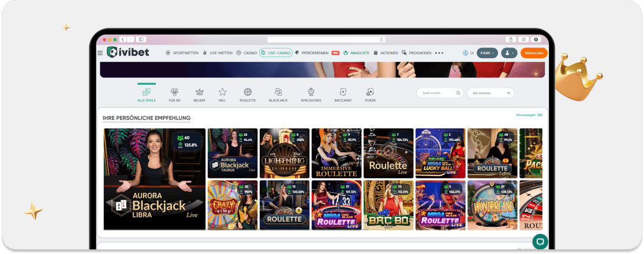Click the browser downloads icon
Screen dimensions: 644x254
point(536,39)
